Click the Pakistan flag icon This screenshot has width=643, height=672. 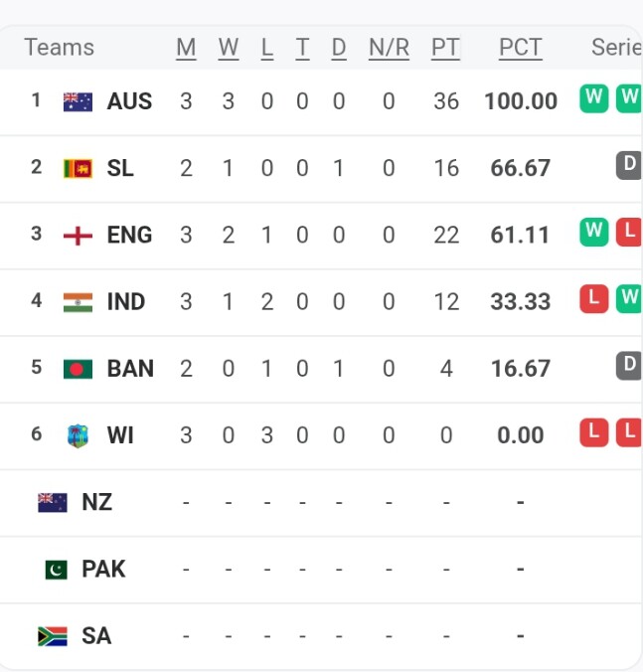pyautogui.click(x=56, y=570)
